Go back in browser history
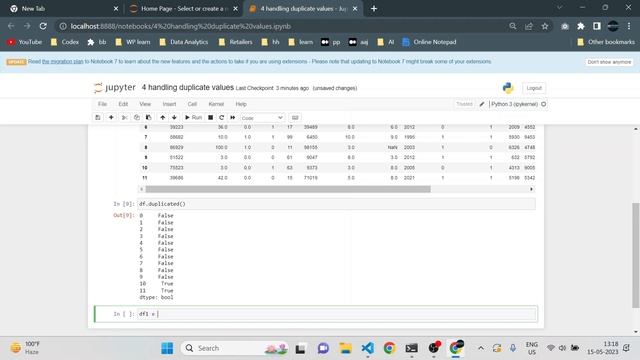Image resolution: width=640 pixels, height=360 pixels. click(x=11, y=26)
